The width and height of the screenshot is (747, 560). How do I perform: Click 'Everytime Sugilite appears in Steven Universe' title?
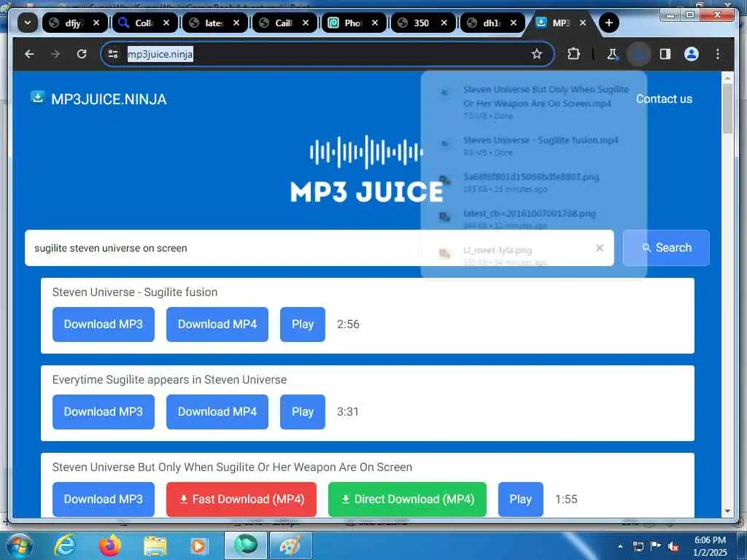pos(169,379)
